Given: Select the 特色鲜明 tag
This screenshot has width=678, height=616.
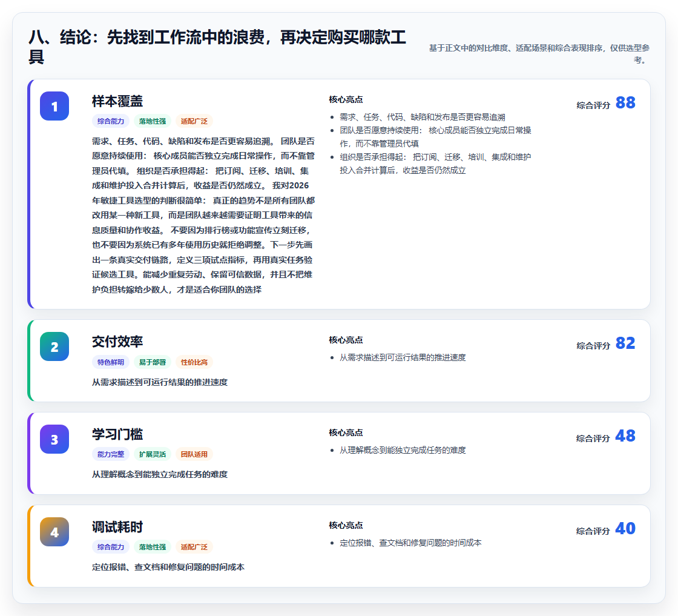Looking at the screenshot, I should pyautogui.click(x=111, y=362).
